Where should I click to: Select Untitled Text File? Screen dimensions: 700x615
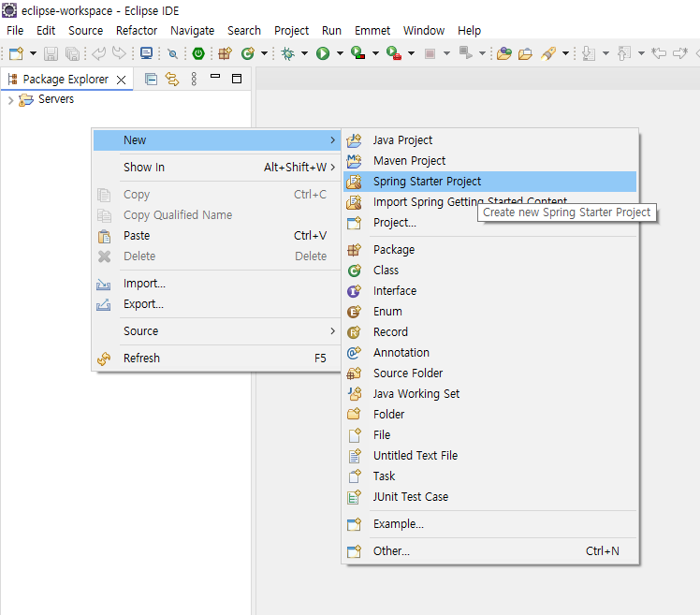click(x=489, y=456)
